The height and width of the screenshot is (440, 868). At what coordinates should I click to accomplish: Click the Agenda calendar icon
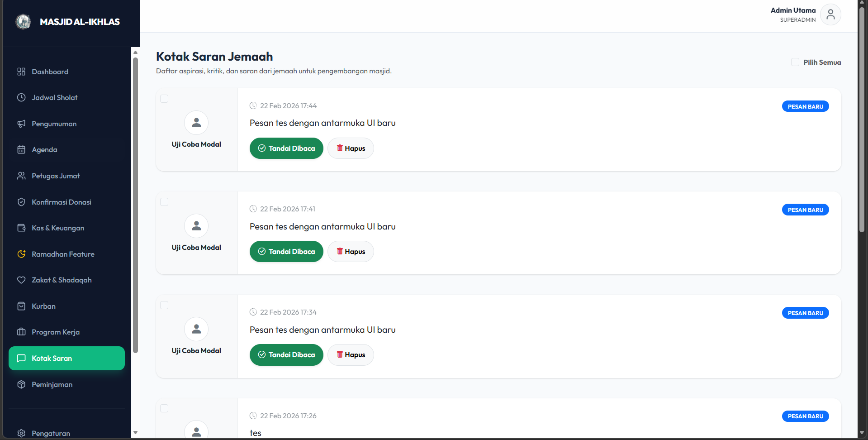pyautogui.click(x=21, y=149)
